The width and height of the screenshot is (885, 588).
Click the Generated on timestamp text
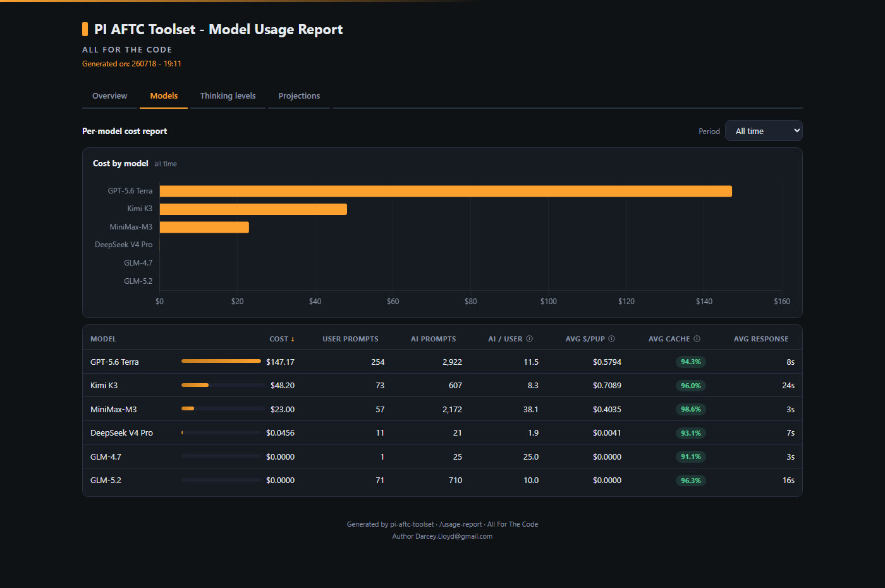click(x=131, y=64)
